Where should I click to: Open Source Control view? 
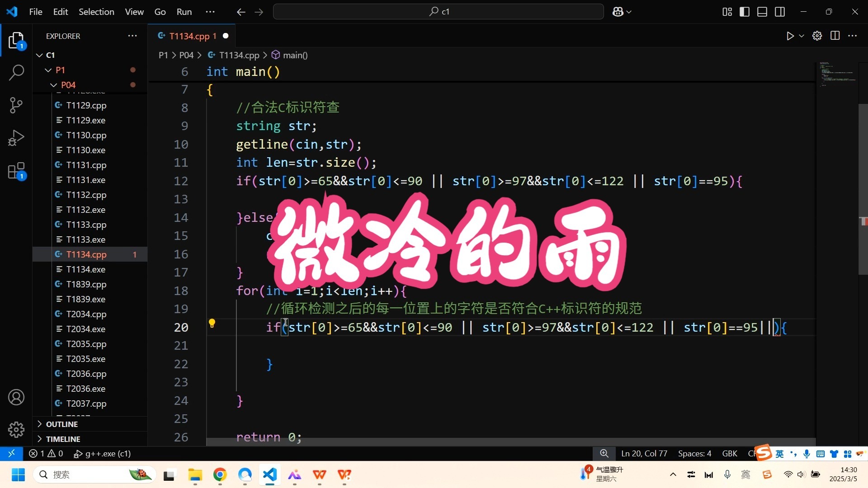tap(16, 105)
